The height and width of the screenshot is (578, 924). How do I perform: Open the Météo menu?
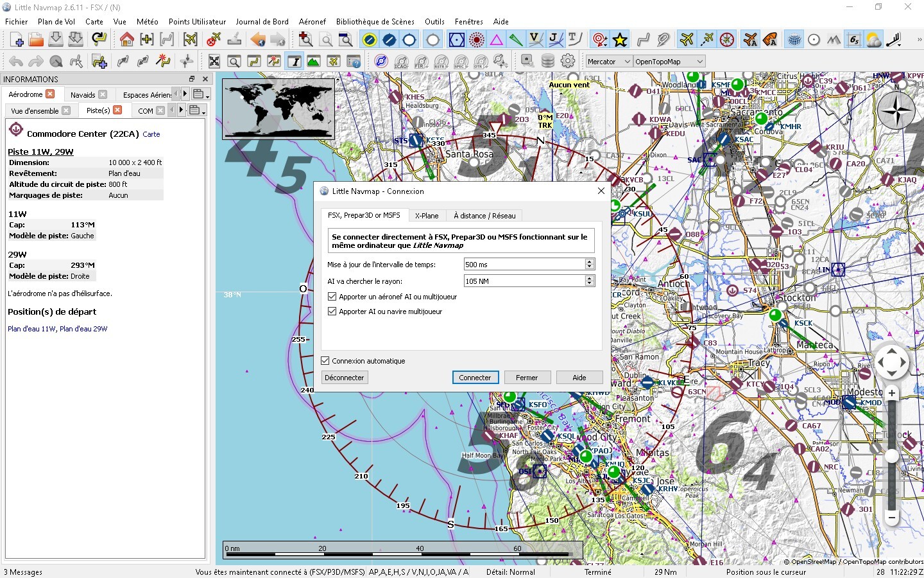147,21
